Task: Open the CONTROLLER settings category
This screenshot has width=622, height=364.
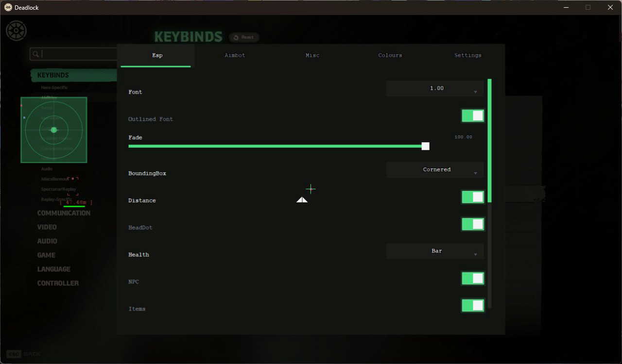Action: point(58,283)
